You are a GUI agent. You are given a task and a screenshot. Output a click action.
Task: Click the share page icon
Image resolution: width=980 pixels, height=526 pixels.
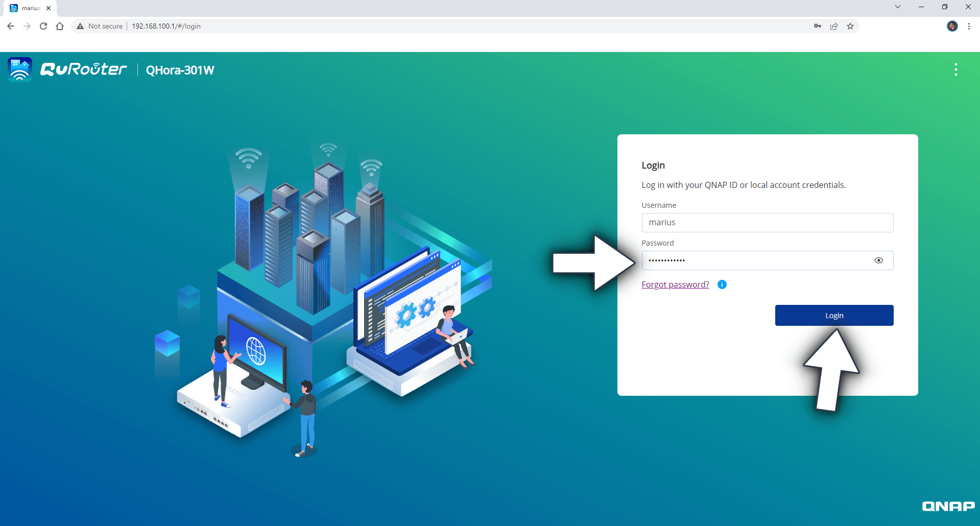click(x=833, y=26)
